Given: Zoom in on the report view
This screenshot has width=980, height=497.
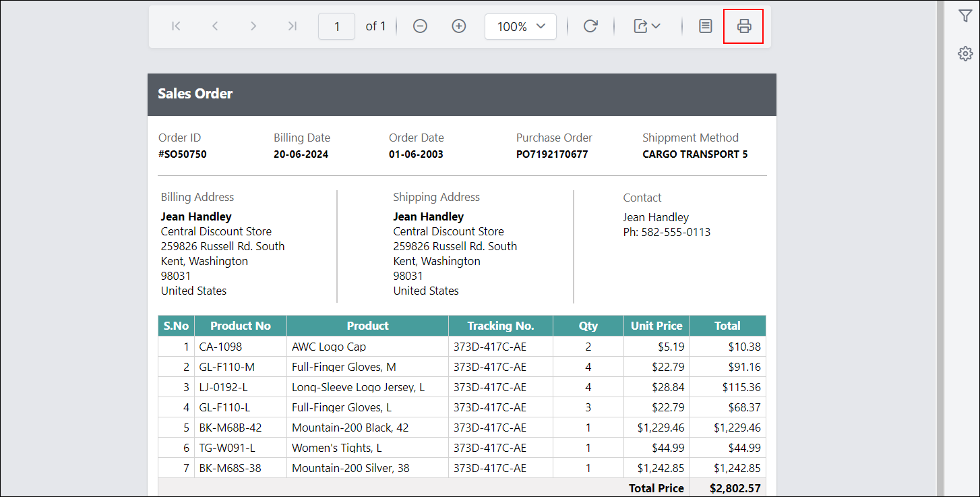Looking at the screenshot, I should [x=459, y=26].
